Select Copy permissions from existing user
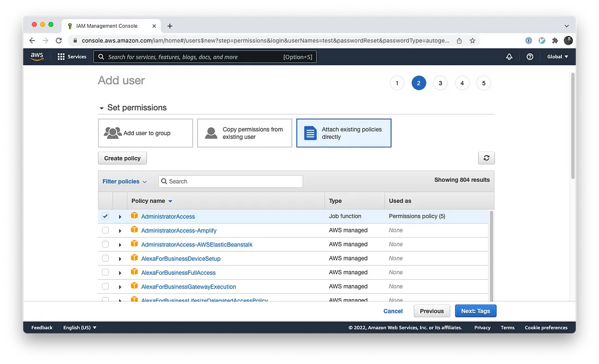The image size is (599, 364). (x=245, y=133)
